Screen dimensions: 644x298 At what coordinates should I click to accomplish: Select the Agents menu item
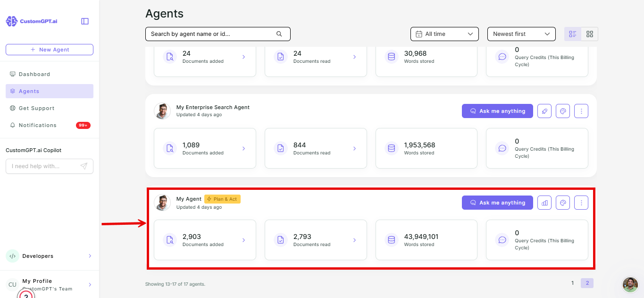(50, 91)
